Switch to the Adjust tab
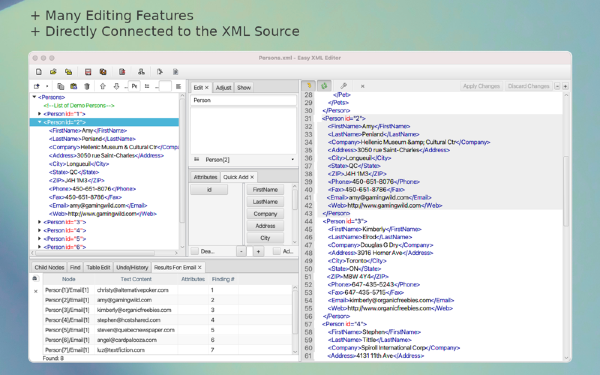 click(x=223, y=88)
